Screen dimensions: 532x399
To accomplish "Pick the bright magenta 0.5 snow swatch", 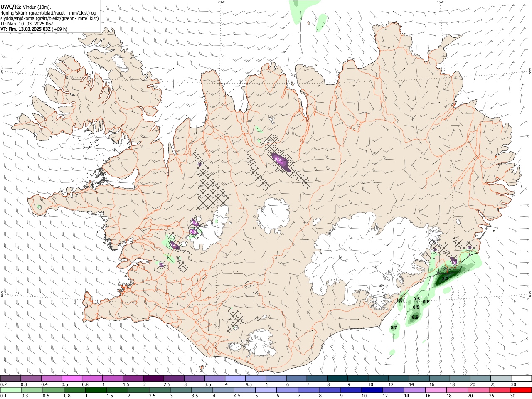I will coord(72,379).
